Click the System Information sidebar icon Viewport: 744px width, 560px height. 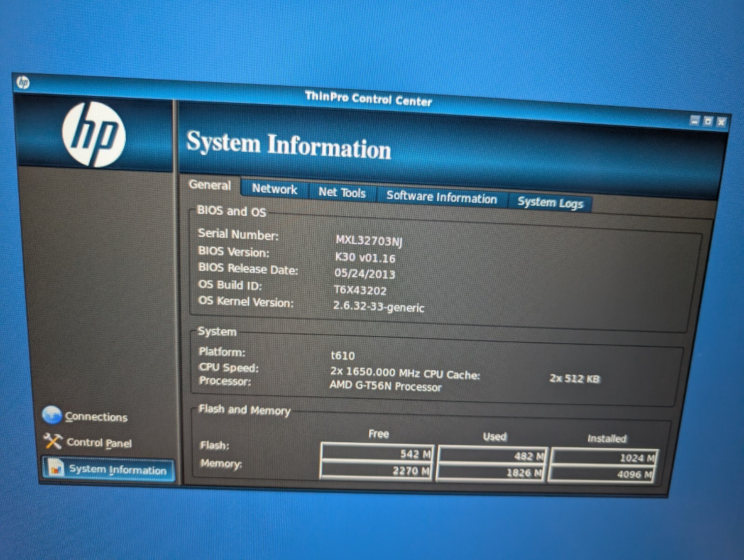coord(56,467)
